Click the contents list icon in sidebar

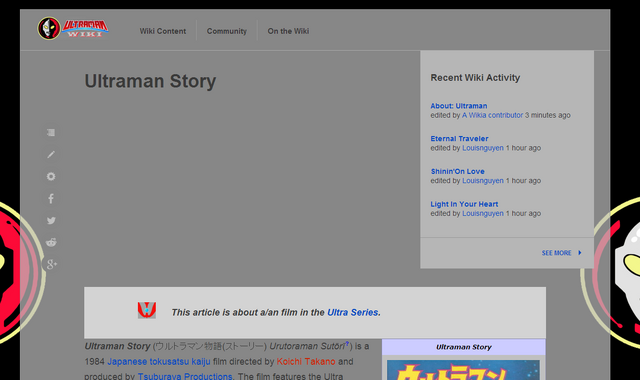click(51, 133)
